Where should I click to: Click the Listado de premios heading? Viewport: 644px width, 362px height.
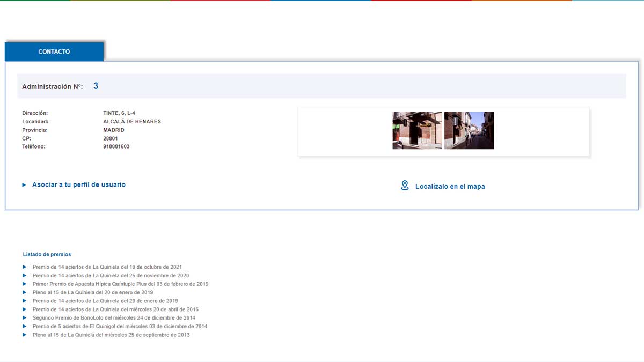[x=47, y=254]
